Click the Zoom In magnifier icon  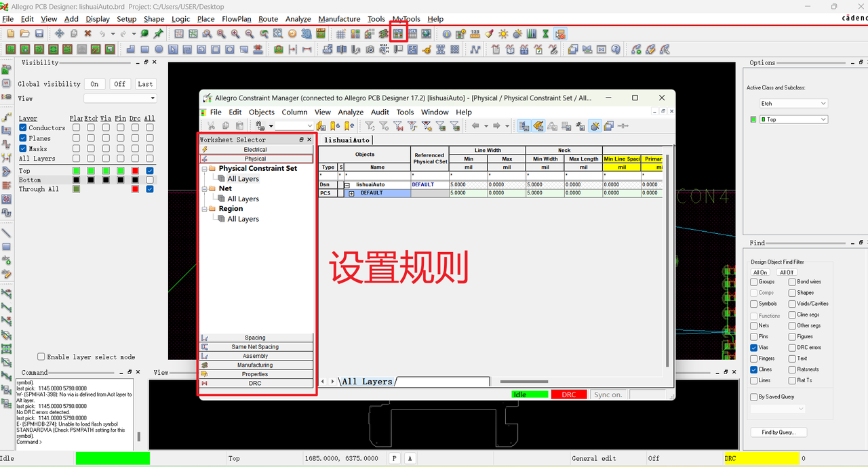point(235,33)
